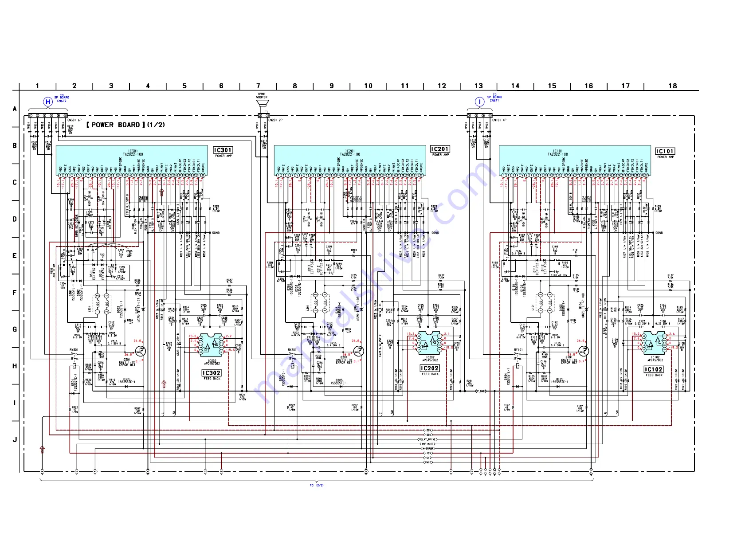This screenshot has height=560, width=745.
Task: Click grid column header 12
Action: [442, 86]
